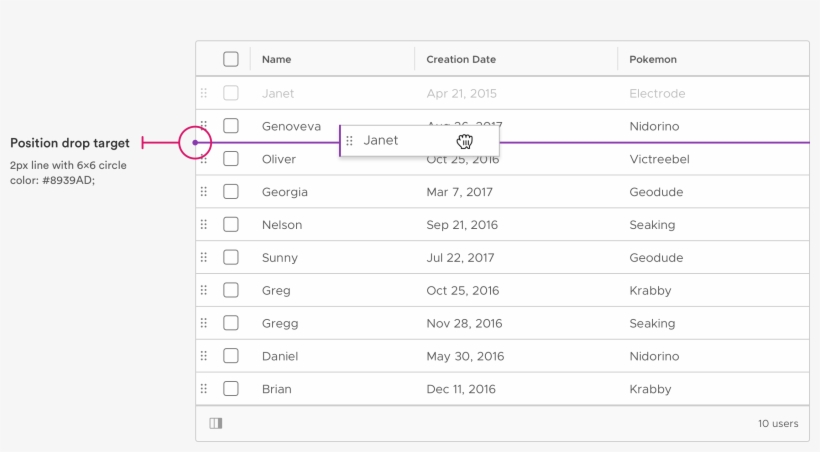Click the 10 users count label

[x=778, y=423]
